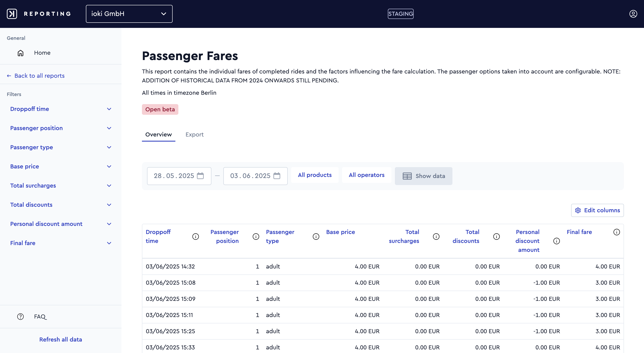The height and width of the screenshot is (353, 644).
Task: Switch to the Export tab
Action: point(195,134)
